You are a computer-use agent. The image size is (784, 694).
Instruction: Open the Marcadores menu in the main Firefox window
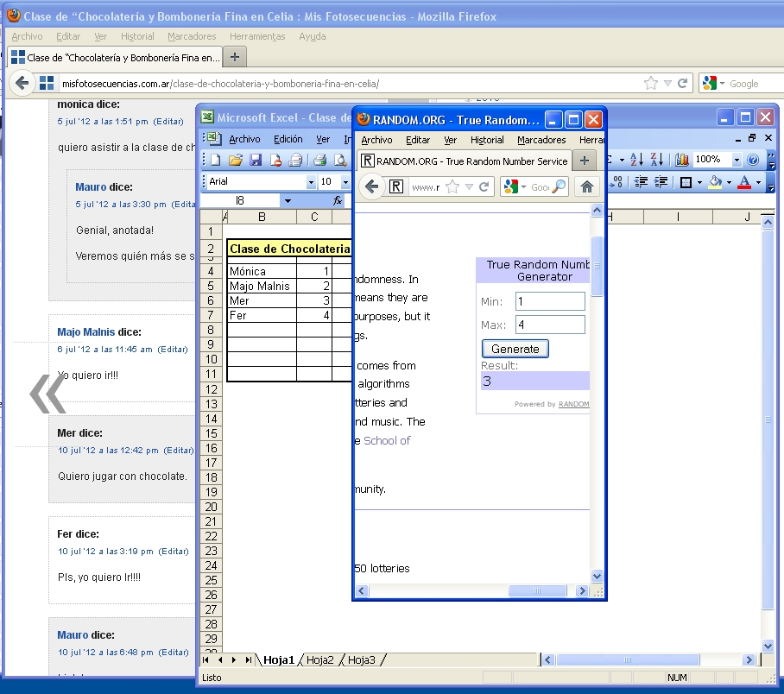coord(192,36)
